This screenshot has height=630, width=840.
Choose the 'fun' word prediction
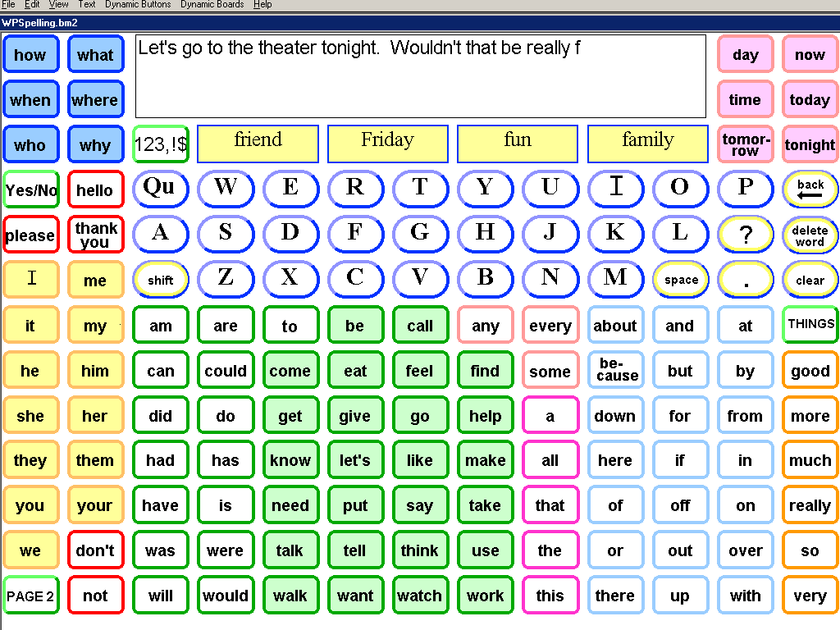[518, 144]
